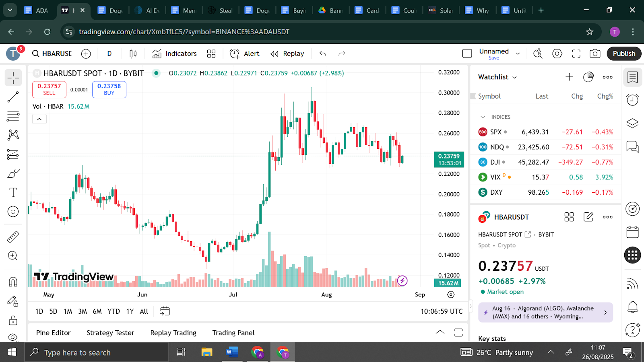Expand the Unnamed layout dropdown arrow

click(518, 53)
